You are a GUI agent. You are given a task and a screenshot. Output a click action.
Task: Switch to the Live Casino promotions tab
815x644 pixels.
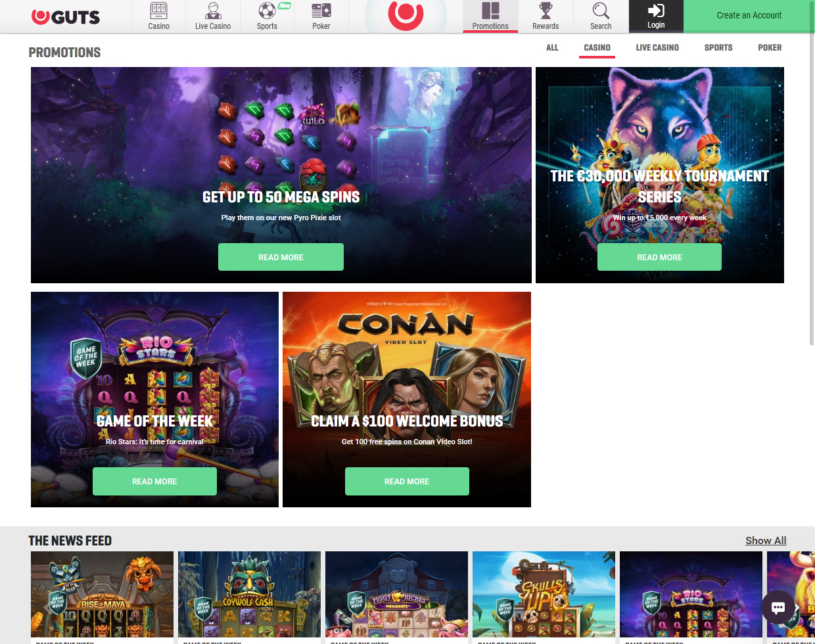click(x=657, y=48)
